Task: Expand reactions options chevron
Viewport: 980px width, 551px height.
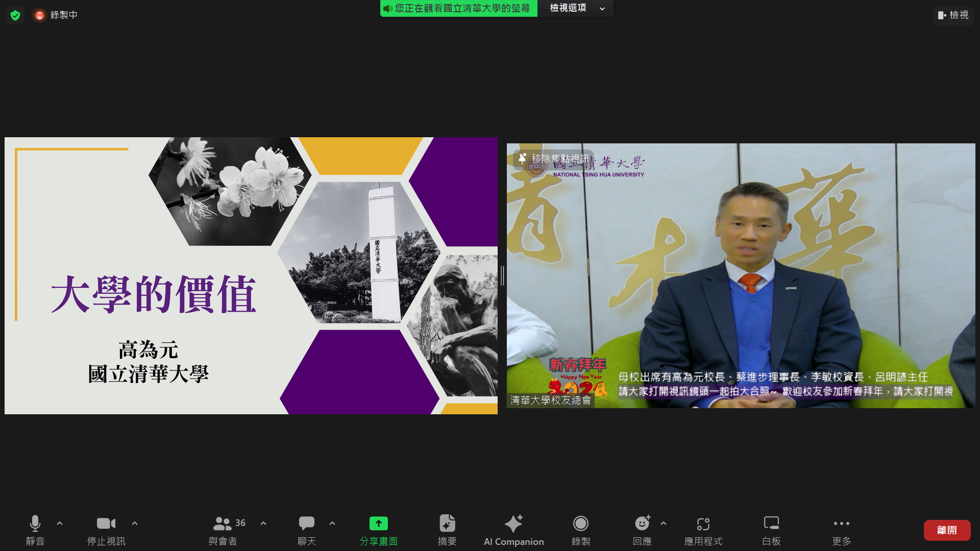Action: coord(664,523)
